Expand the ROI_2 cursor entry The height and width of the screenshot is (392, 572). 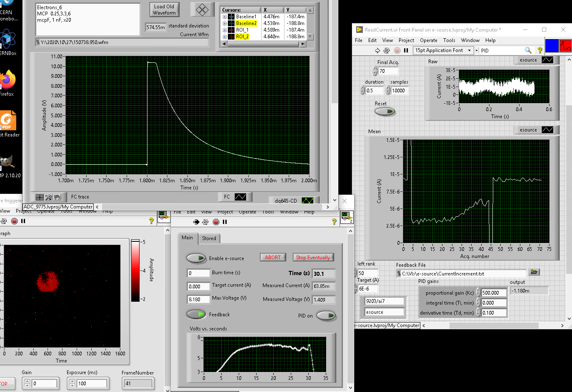225,37
